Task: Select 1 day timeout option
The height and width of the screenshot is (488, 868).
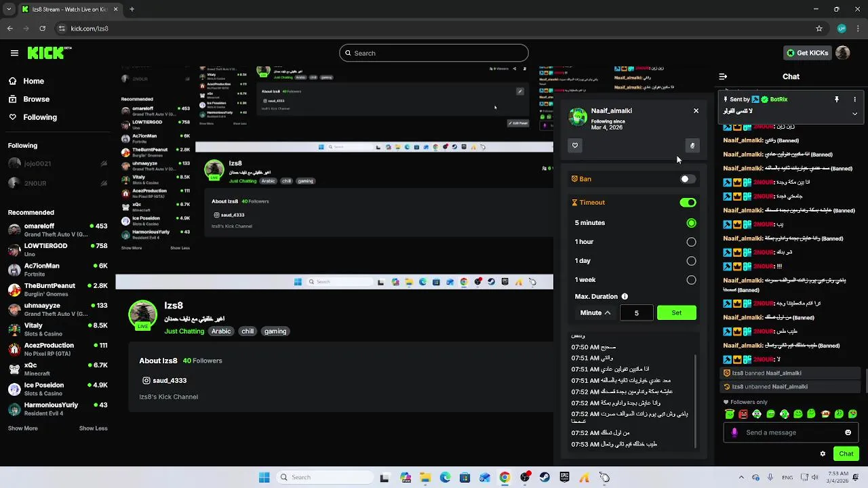Action: pyautogui.click(x=691, y=261)
